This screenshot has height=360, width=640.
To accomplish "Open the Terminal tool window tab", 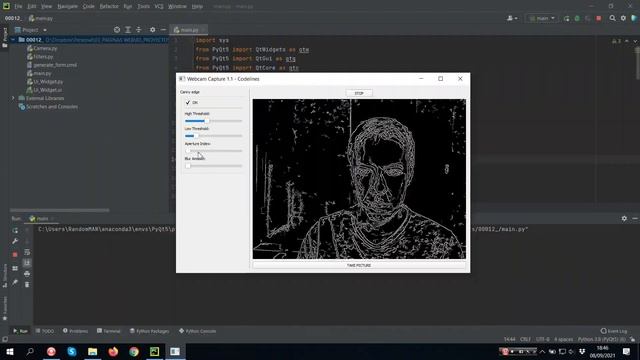I will 109,331.
